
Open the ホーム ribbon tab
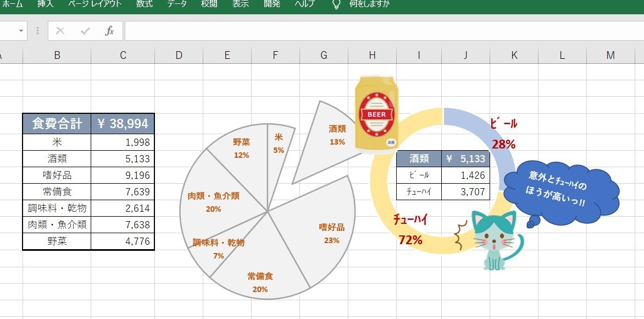click(13, 4)
